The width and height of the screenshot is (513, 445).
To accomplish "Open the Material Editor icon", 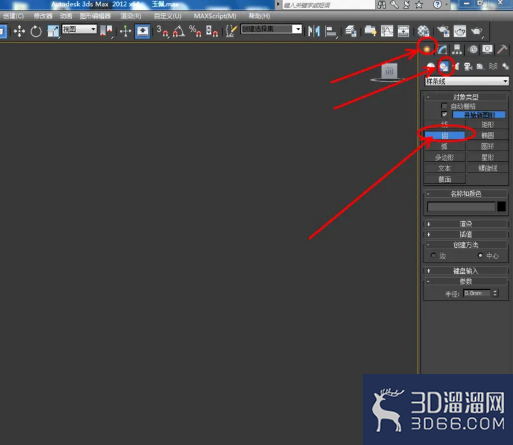I will point(423,32).
